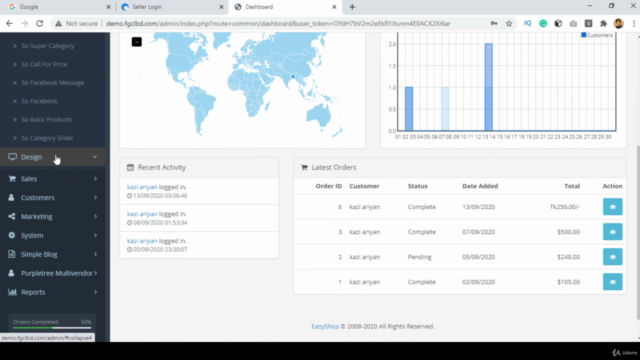Screen dimensions: 640x360
Task: Open the Chrome profile avatar
Action: click(618, 24)
